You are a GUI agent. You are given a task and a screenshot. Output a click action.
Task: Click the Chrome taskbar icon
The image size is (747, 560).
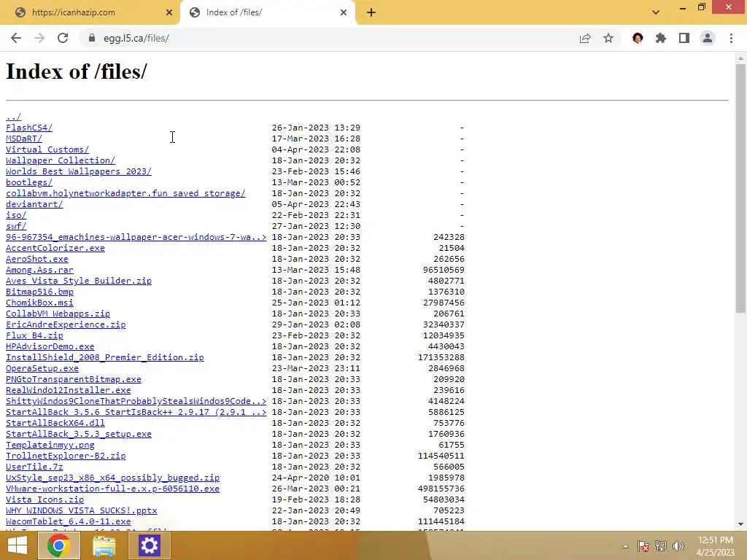[x=58, y=545]
